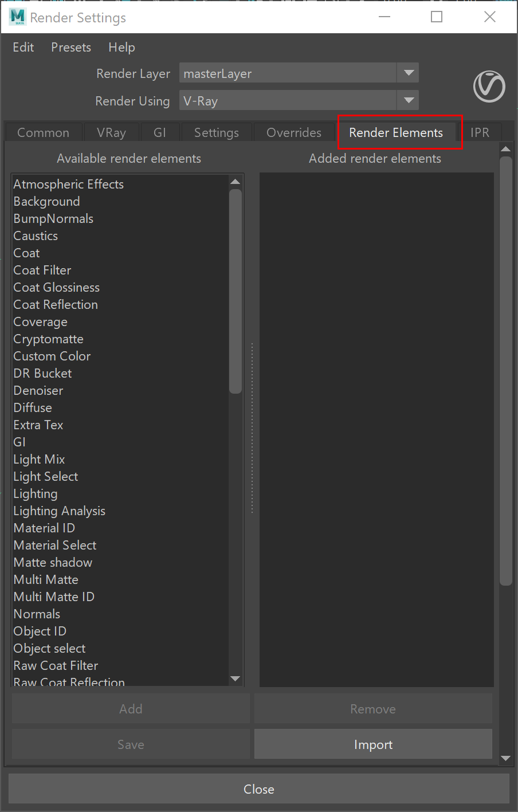Click the V-Ray logo icon
The height and width of the screenshot is (812, 518).
pos(489,87)
